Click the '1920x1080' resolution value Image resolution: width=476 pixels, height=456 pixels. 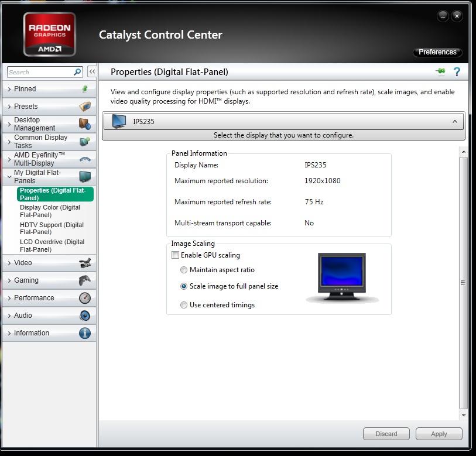coord(323,181)
